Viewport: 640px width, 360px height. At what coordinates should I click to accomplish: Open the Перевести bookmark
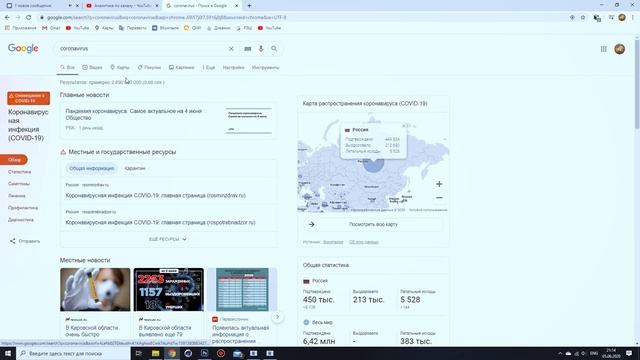pos(132,28)
